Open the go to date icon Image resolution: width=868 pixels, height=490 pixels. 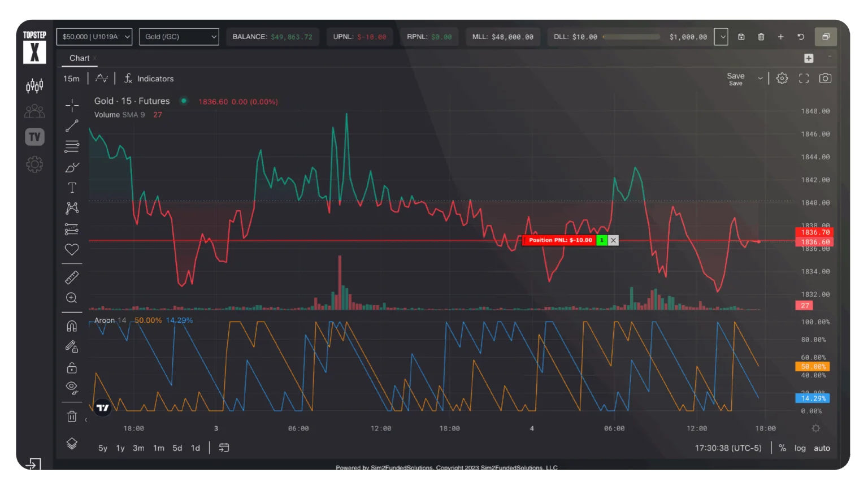tap(224, 448)
